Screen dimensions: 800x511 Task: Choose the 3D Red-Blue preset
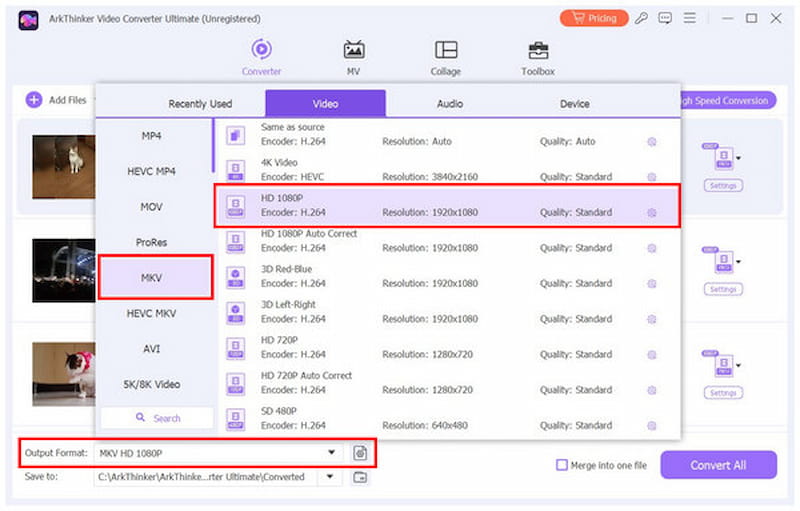coord(447,276)
